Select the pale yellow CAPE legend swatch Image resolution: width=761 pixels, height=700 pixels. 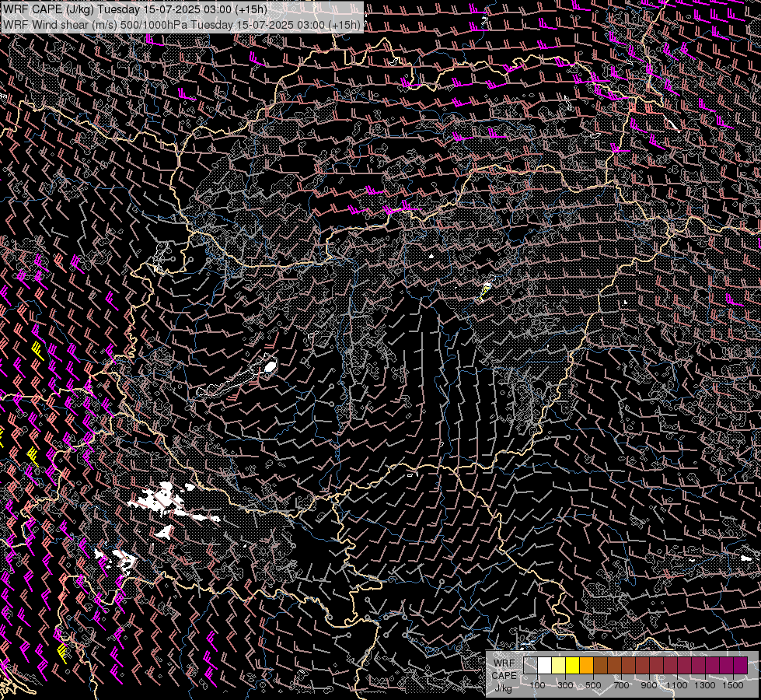coord(559,665)
